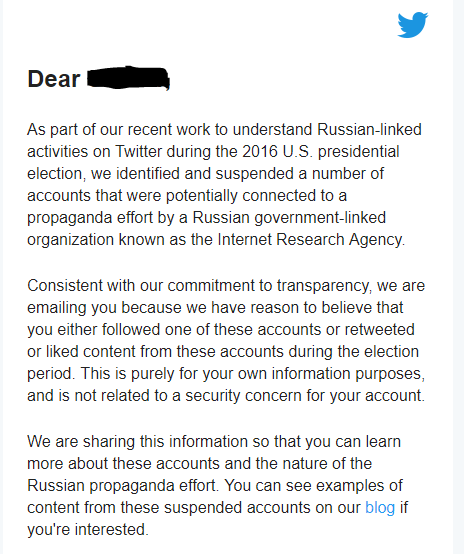Screen dimensions: 464x554
Task: Click the blacked-out recipient name
Action: pyautogui.click(x=128, y=78)
